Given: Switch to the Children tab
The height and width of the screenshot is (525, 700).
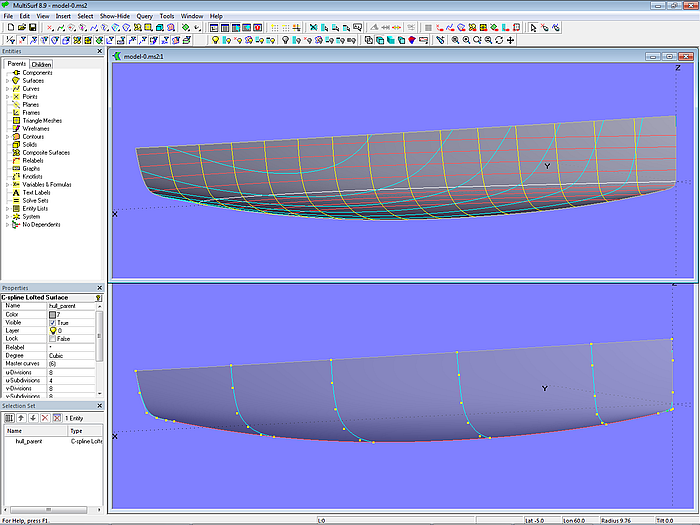Looking at the screenshot, I should click(x=41, y=64).
